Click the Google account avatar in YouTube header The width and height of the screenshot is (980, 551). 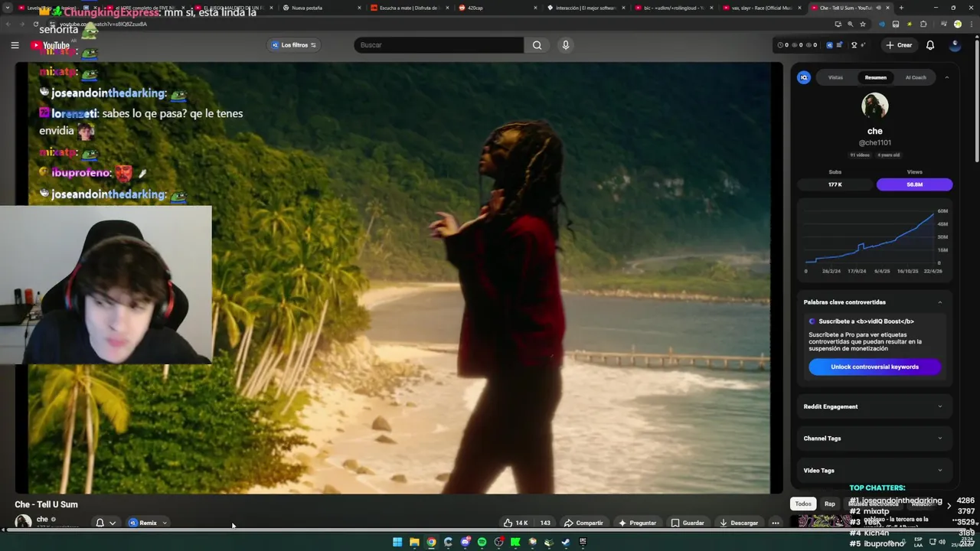(955, 45)
